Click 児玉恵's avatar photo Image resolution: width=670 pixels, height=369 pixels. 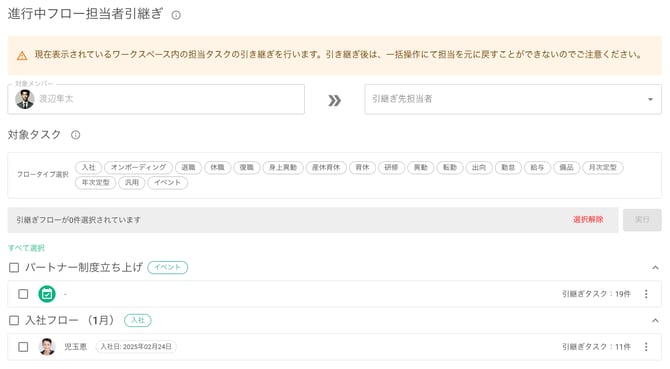click(47, 346)
